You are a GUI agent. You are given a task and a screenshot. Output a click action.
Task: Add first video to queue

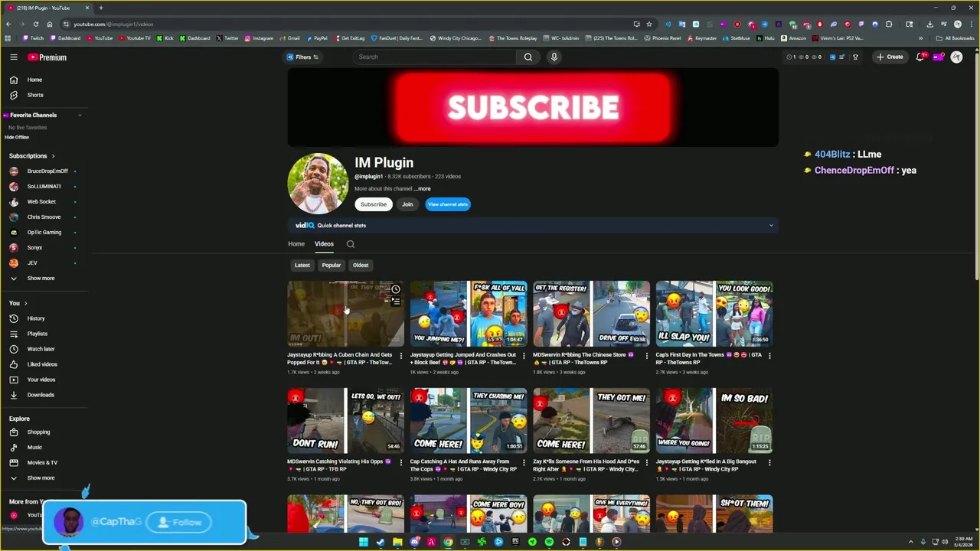coord(396,302)
